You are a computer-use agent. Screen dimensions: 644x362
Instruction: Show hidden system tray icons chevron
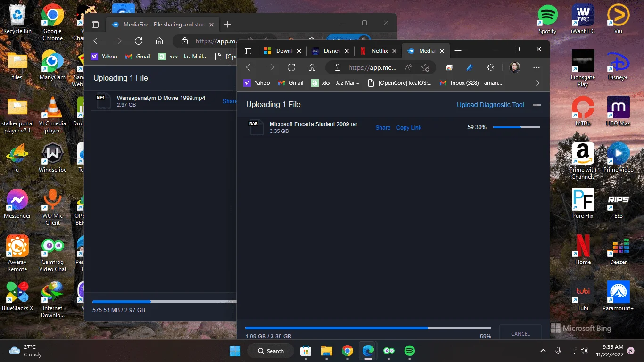pyautogui.click(x=543, y=351)
